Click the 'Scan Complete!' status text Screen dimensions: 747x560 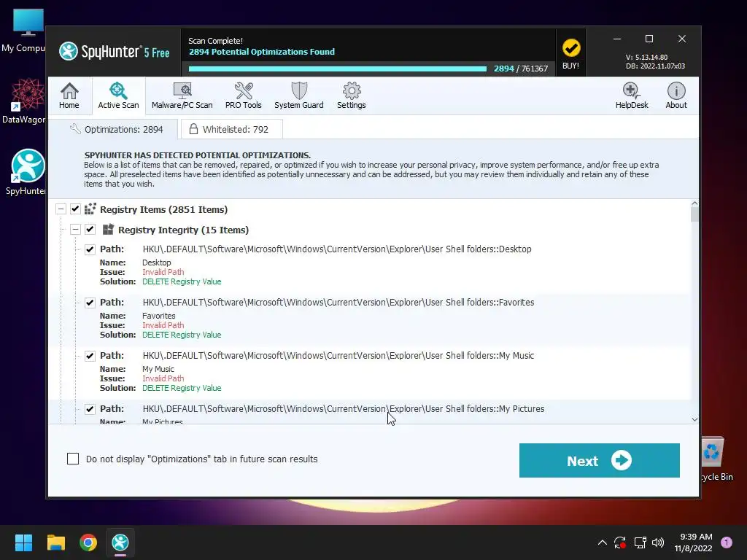click(215, 41)
